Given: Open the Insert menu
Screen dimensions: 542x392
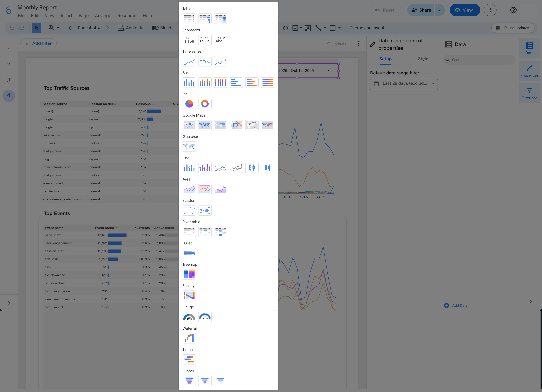Looking at the screenshot, I should (x=66, y=16).
